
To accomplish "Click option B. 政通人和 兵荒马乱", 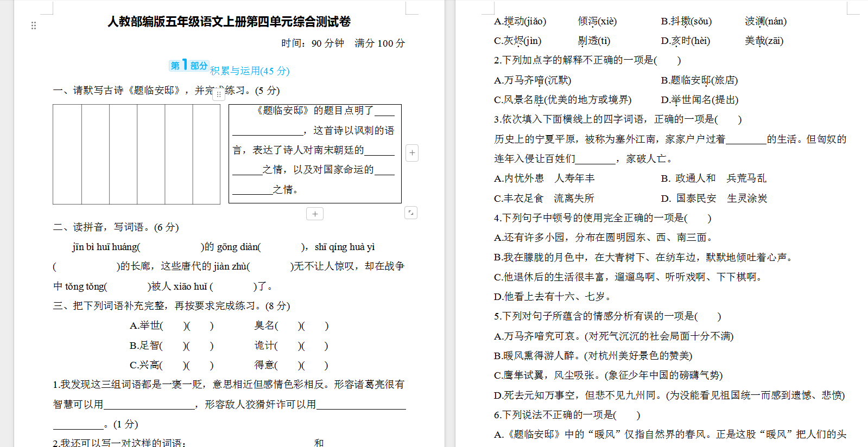I will click(x=714, y=178).
